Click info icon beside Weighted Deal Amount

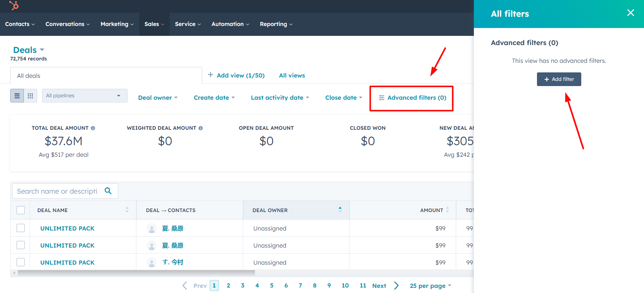click(x=200, y=128)
